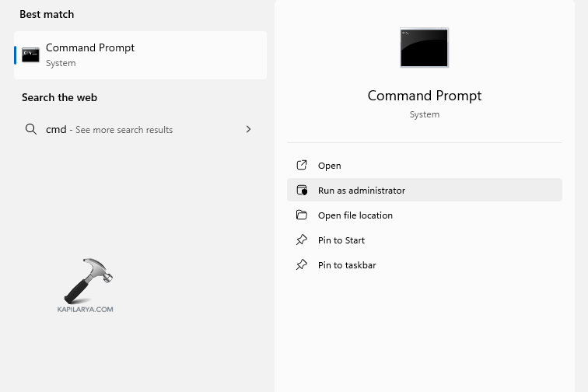Expand cmd web results with the chevron arrow
The image size is (588, 392).
click(x=248, y=129)
